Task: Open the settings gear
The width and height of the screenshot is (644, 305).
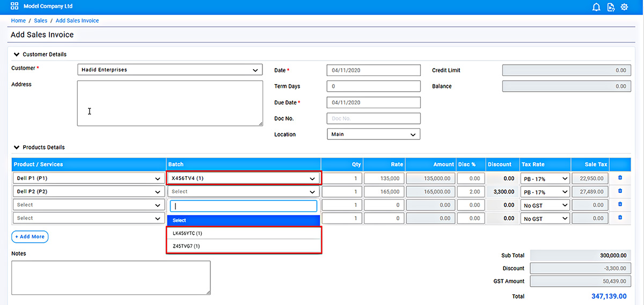Action: (624, 7)
